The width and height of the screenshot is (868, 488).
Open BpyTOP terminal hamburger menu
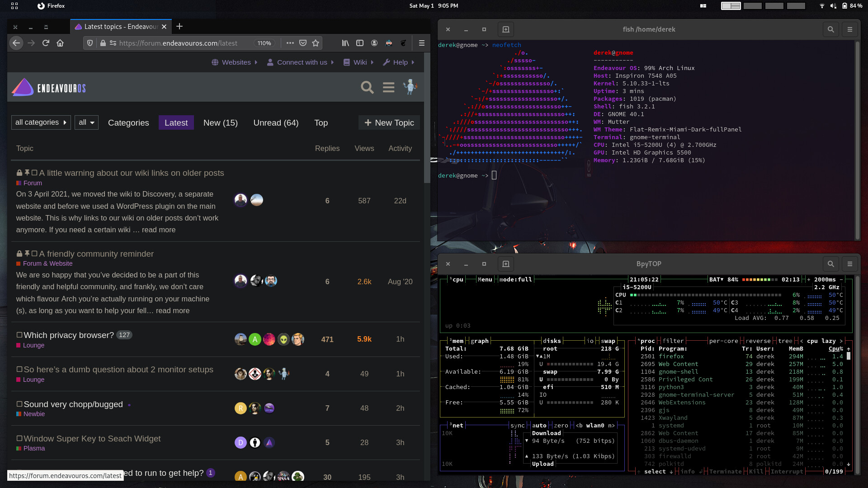(850, 264)
